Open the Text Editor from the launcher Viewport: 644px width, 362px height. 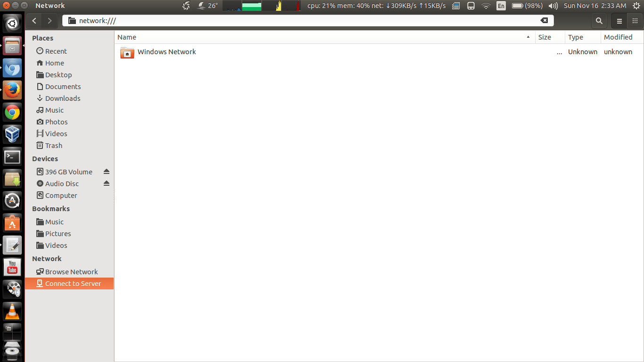12,245
